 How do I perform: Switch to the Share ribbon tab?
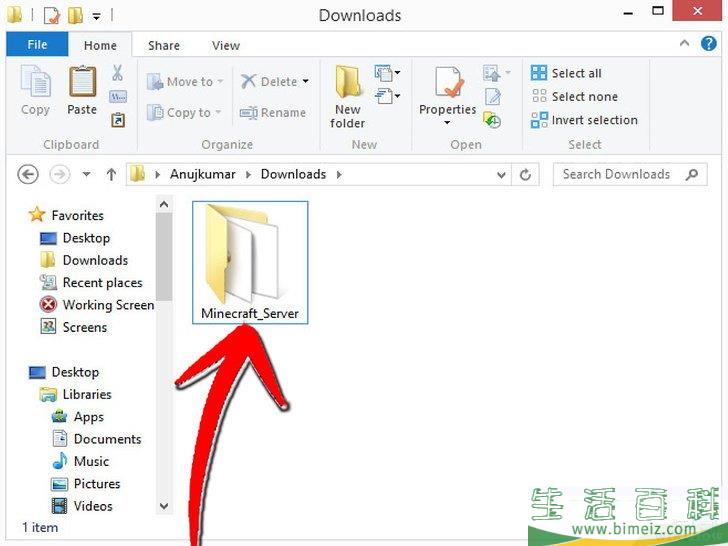tap(164, 45)
